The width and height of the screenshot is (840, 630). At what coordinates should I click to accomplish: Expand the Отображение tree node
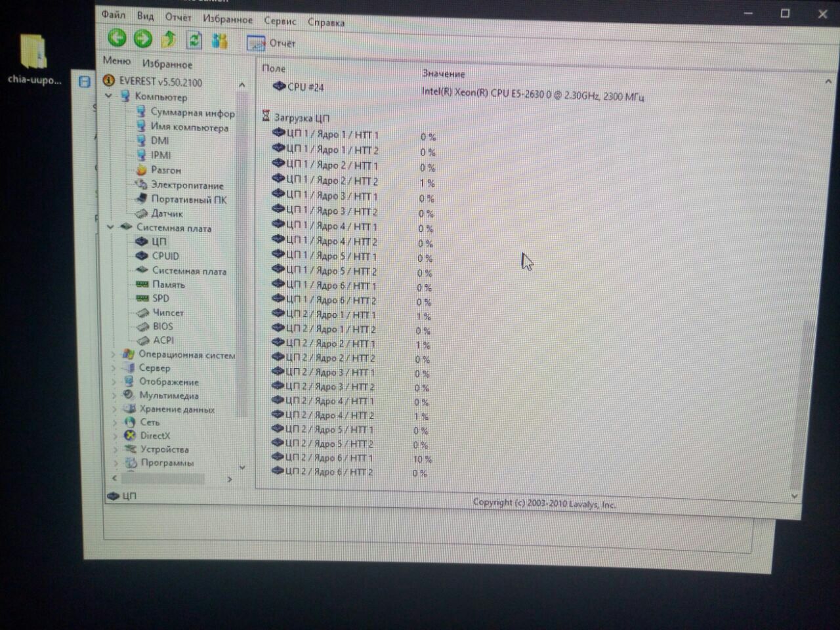[x=114, y=381]
